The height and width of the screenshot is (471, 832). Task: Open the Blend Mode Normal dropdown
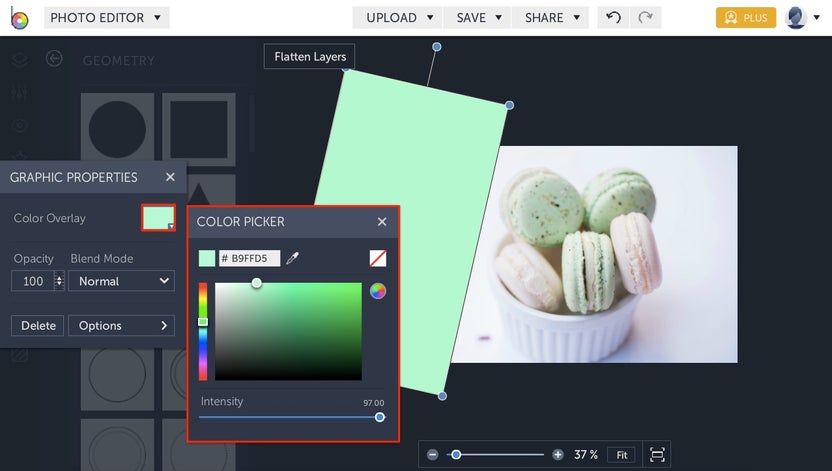pyautogui.click(x=121, y=281)
